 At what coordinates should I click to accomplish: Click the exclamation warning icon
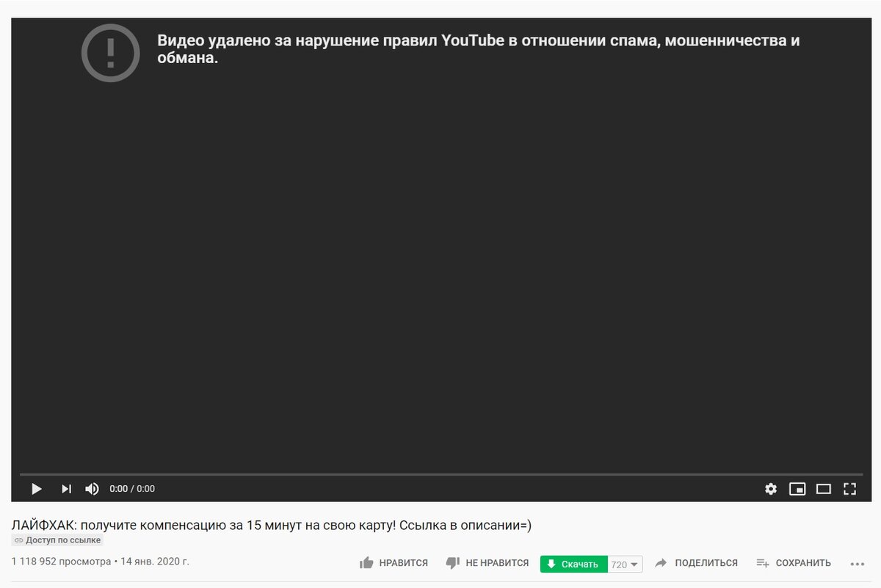(110, 51)
